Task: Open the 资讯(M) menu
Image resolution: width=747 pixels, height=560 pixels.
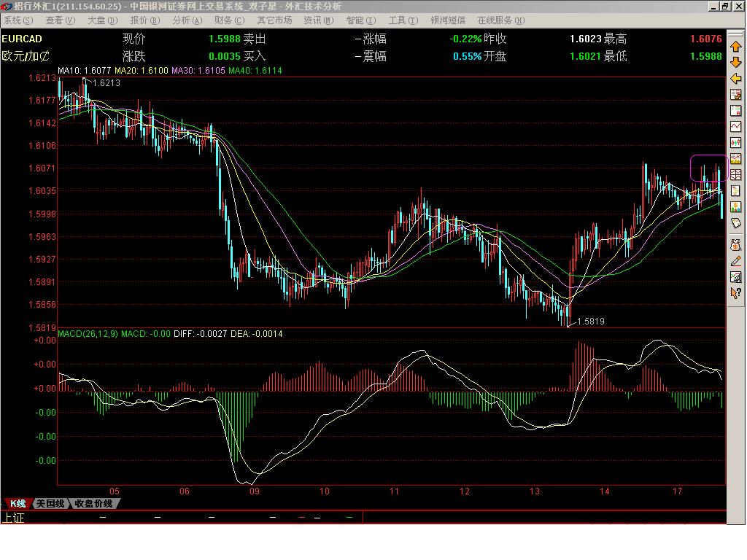Action: (x=319, y=20)
